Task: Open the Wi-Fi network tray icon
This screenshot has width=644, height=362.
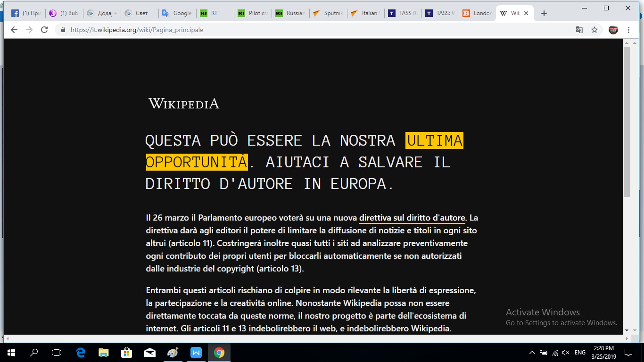Action: pos(555,353)
